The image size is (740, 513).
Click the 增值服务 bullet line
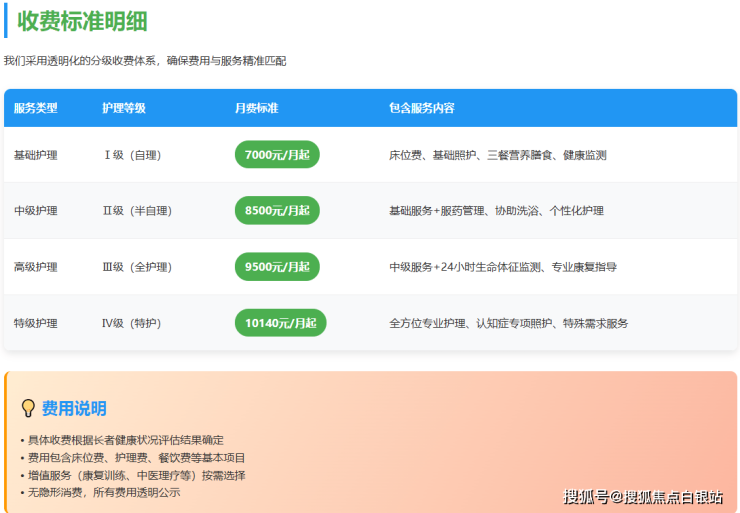click(135, 475)
